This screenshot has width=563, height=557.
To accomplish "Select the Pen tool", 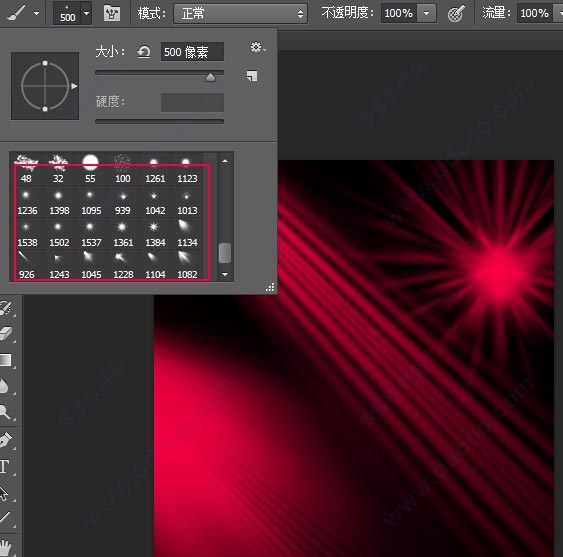I will (5, 440).
